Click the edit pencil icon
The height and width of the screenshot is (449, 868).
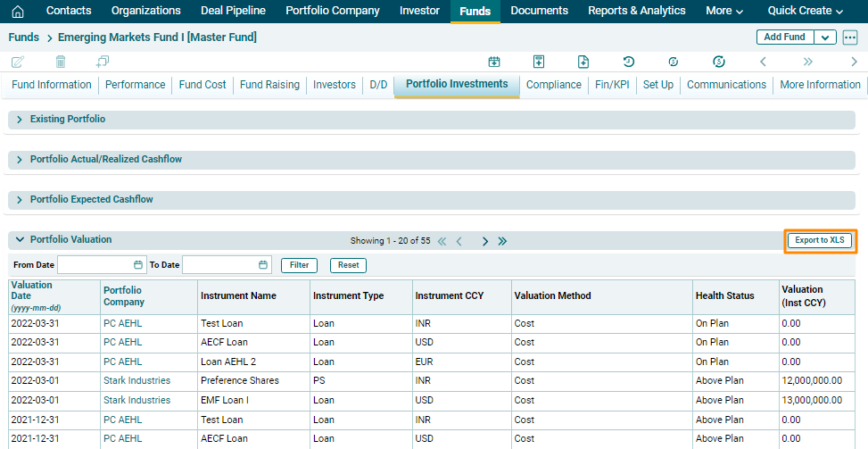point(17,62)
